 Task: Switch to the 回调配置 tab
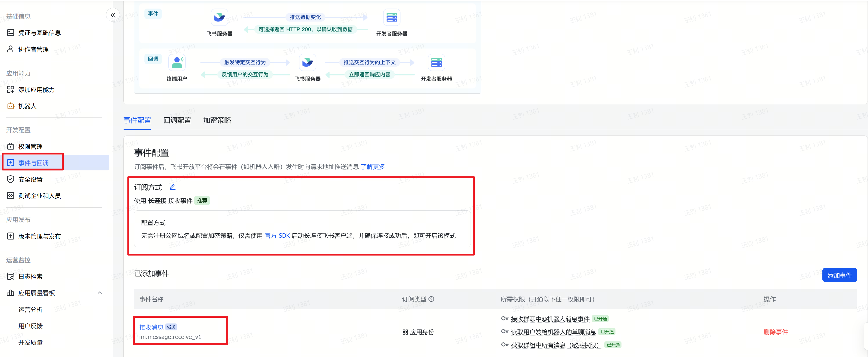177,120
